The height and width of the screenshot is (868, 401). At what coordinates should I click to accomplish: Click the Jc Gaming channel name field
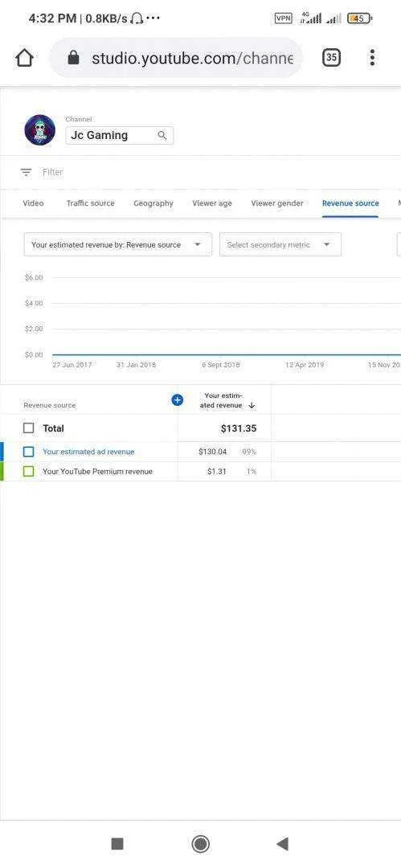pos(119,135)
